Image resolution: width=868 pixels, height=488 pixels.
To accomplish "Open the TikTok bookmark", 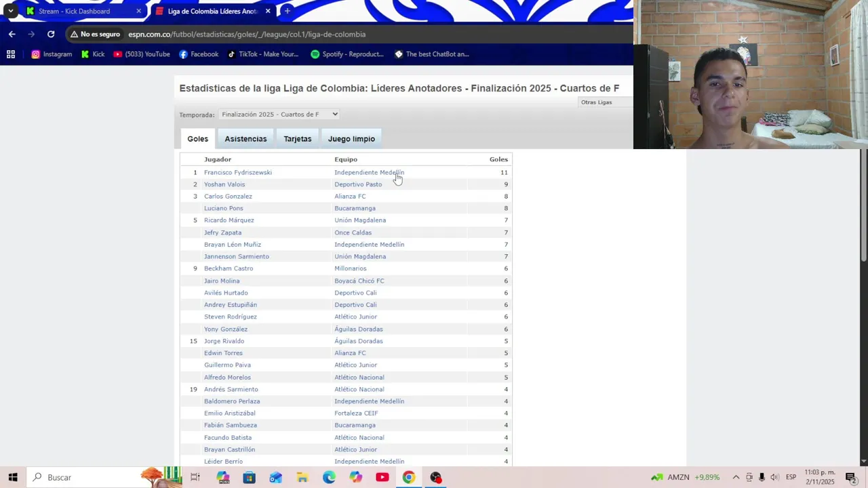I will pyautogui.click(x=263, y=54).
